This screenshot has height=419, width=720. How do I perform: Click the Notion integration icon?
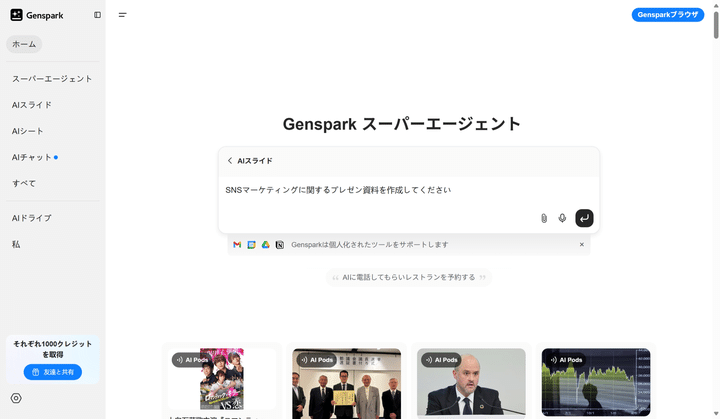pos(280,245)
